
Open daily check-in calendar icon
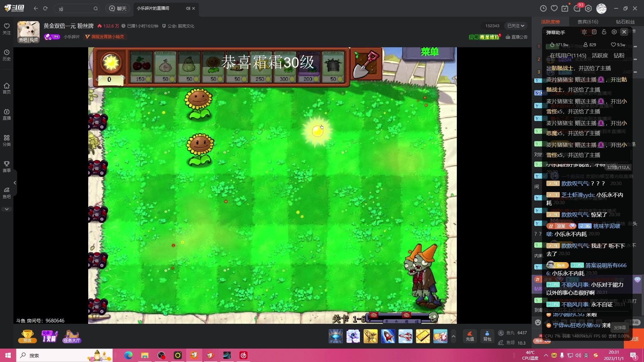(565, 8)
